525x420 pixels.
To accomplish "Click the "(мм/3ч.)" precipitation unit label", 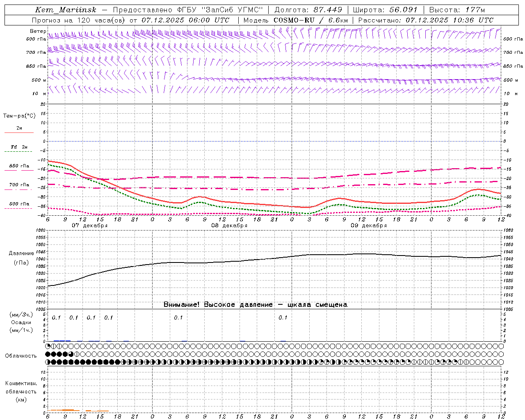I will 21,315.
